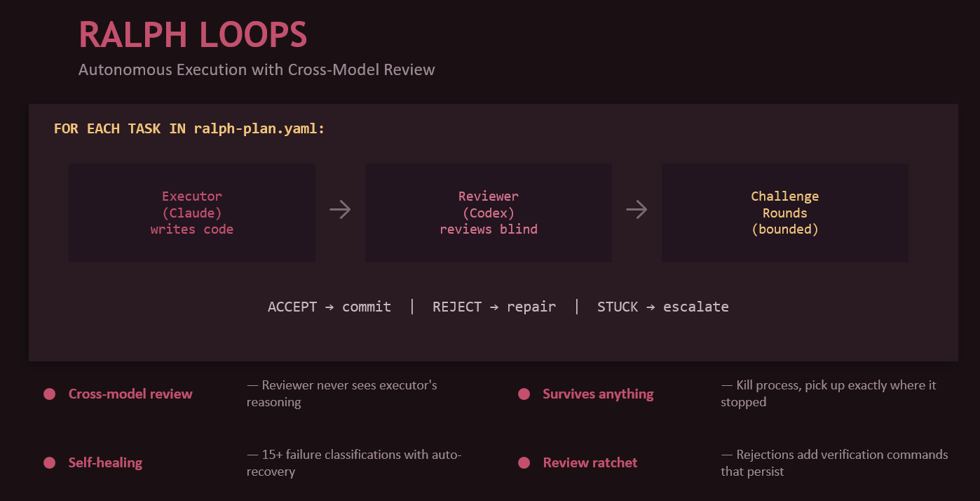This screenshot has height=501, width=980.
Task: Click the STUCK → escalate text
Action: coord(663,307)
